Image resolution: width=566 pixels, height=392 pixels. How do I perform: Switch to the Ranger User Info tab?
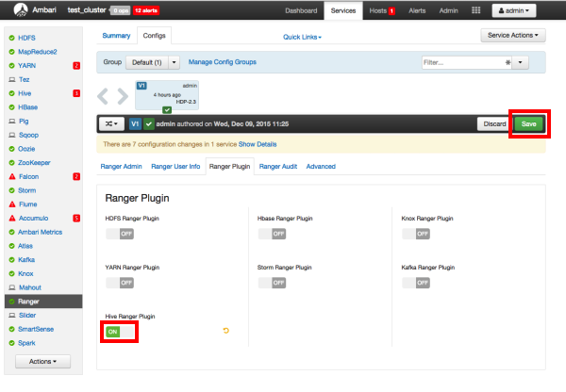(175, 166)
